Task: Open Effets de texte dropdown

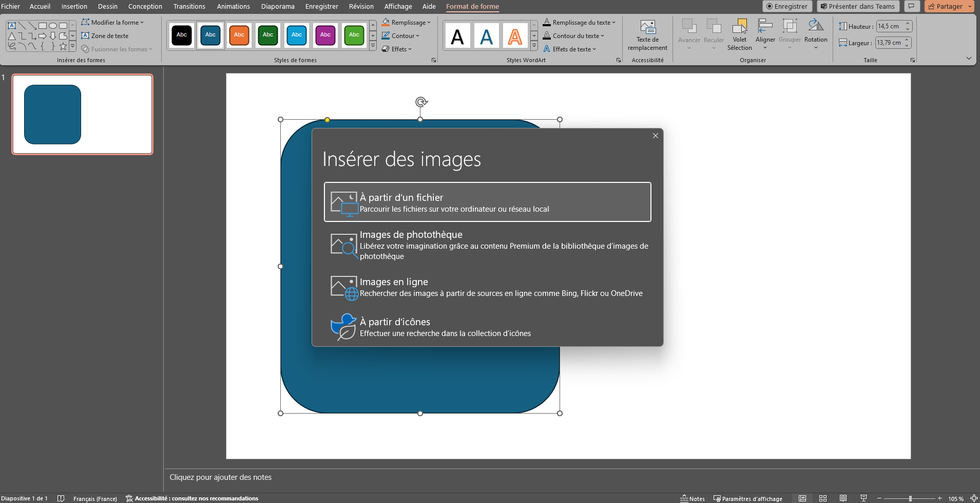Action: tap(569, 49)
